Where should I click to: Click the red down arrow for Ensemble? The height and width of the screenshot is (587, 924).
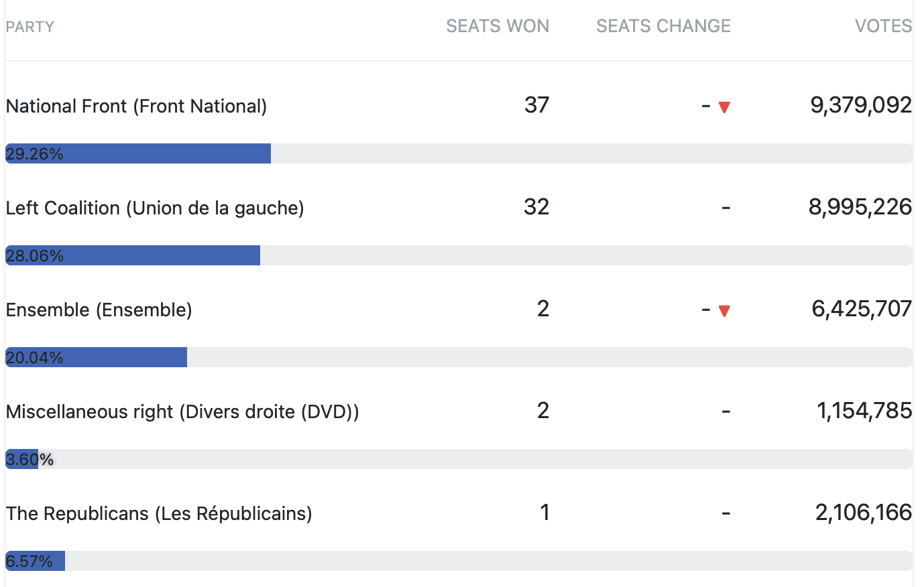[724, 311]
